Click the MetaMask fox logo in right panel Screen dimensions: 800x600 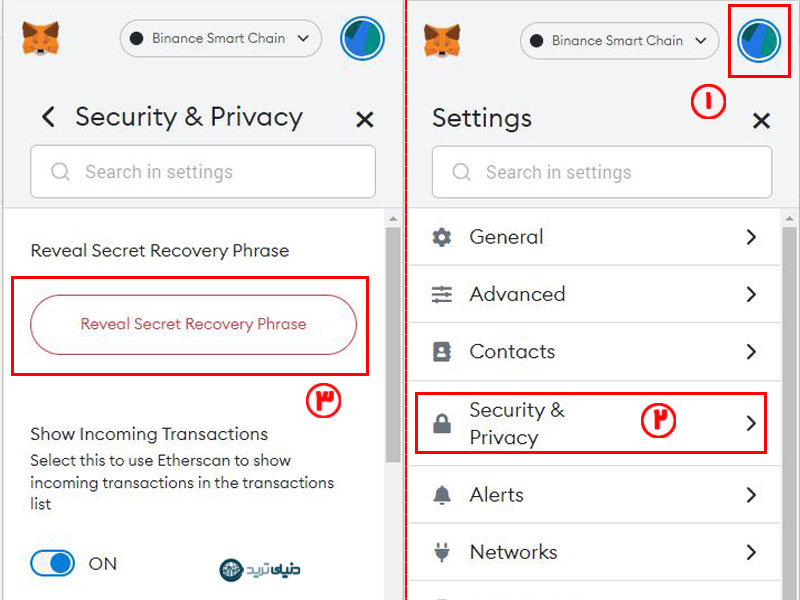coord(442,40)
